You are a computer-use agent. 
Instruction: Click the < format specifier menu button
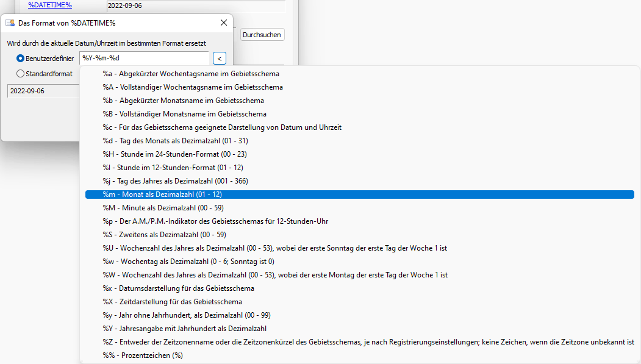click(220, 59)
